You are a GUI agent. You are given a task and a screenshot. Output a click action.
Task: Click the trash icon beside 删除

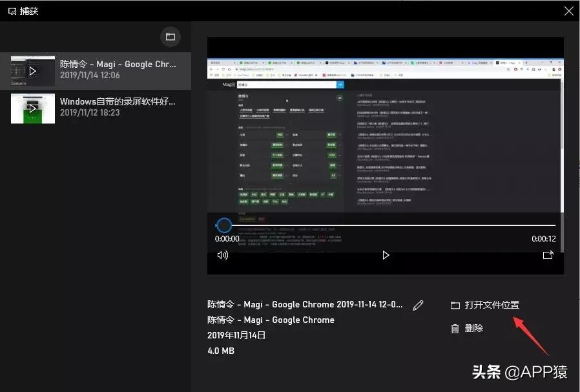tap(455, 328)
